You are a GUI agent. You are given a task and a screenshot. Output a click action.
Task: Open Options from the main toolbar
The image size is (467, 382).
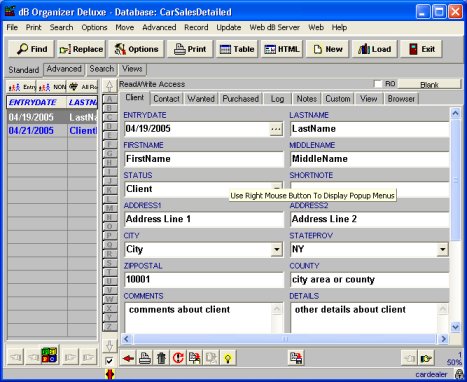[x=136, y=49]
